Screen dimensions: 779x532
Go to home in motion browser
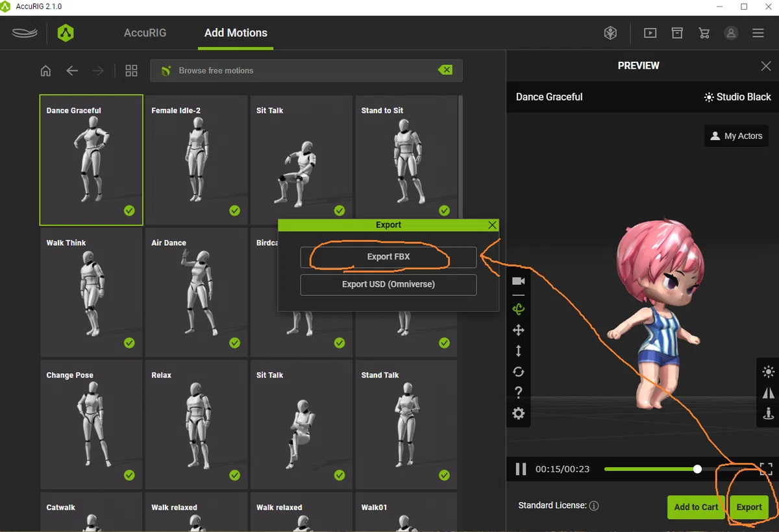45,71
